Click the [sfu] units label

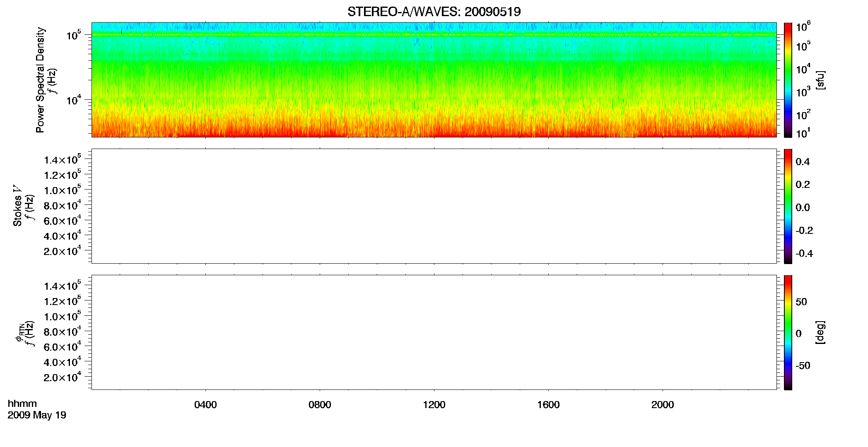click(x=820, y=80)
